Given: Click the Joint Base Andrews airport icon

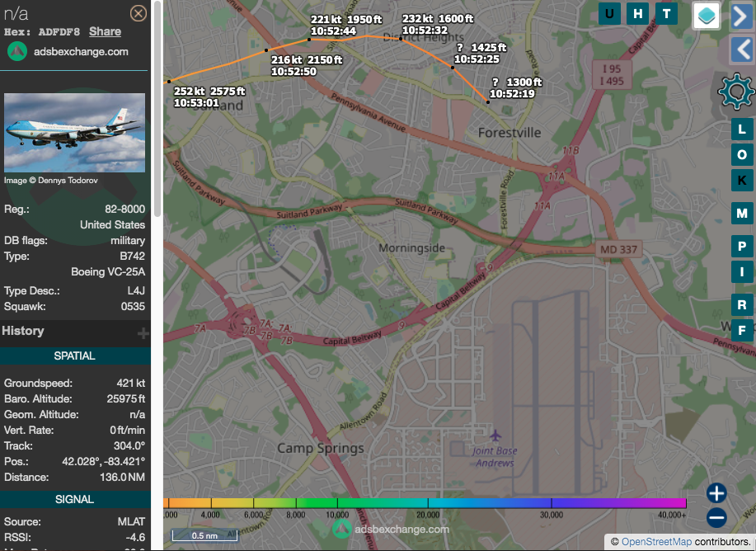Looking at the screenshot, I should click(495, 436).
